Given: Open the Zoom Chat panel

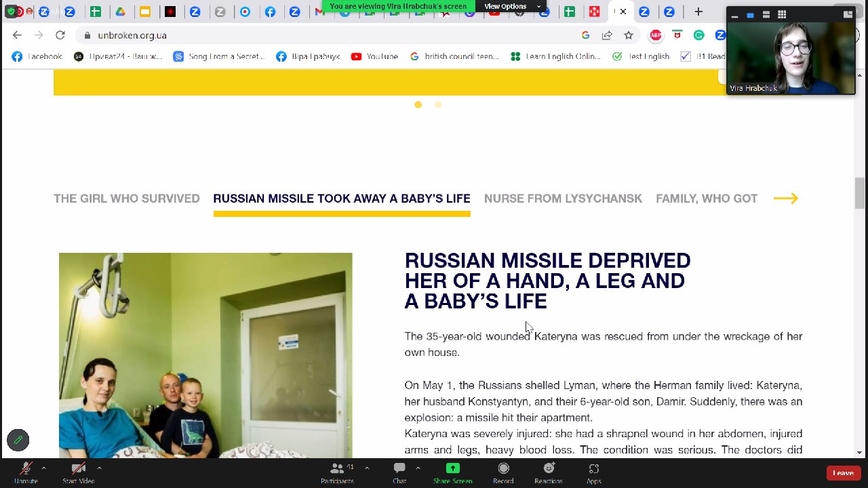Looking at the screenshot, I should point(399,472).
